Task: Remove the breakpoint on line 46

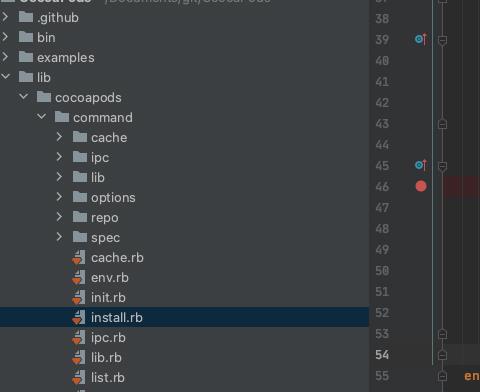Action: click(421, 186)
